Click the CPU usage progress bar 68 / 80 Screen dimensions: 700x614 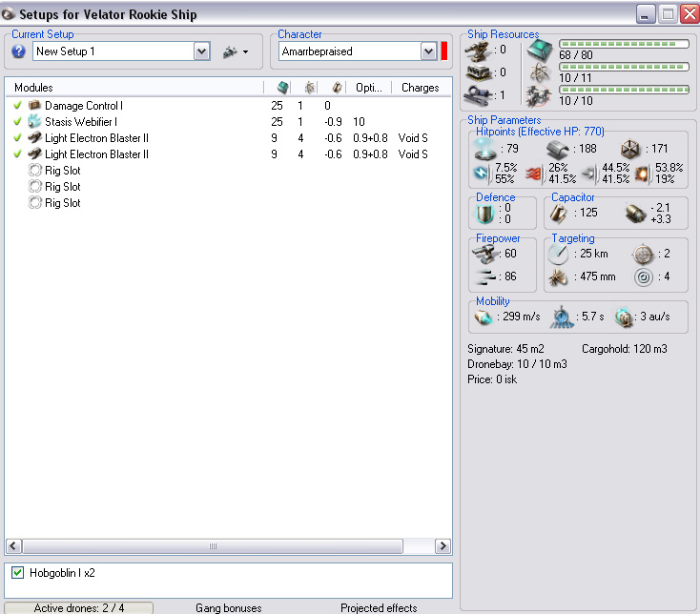pyautogui.click(x=624, y=44)
